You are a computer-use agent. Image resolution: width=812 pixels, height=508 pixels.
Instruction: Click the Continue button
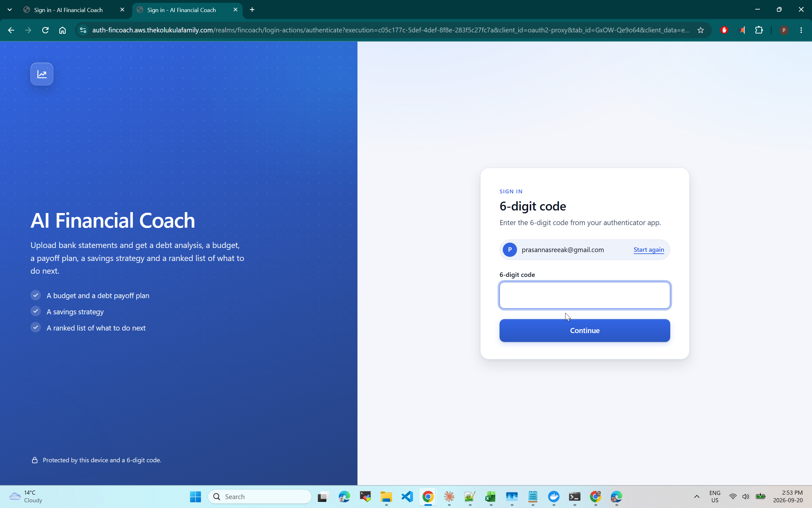click(585, 330)
